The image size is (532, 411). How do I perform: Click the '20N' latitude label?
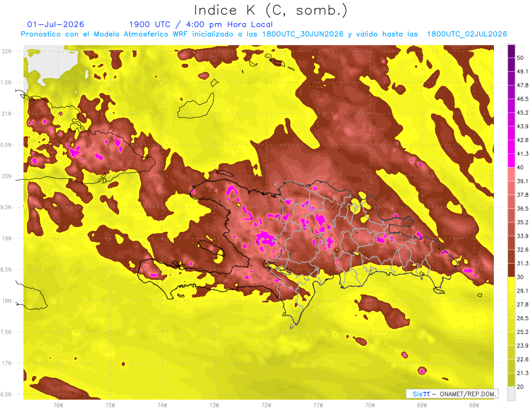(x=7, y=176)
